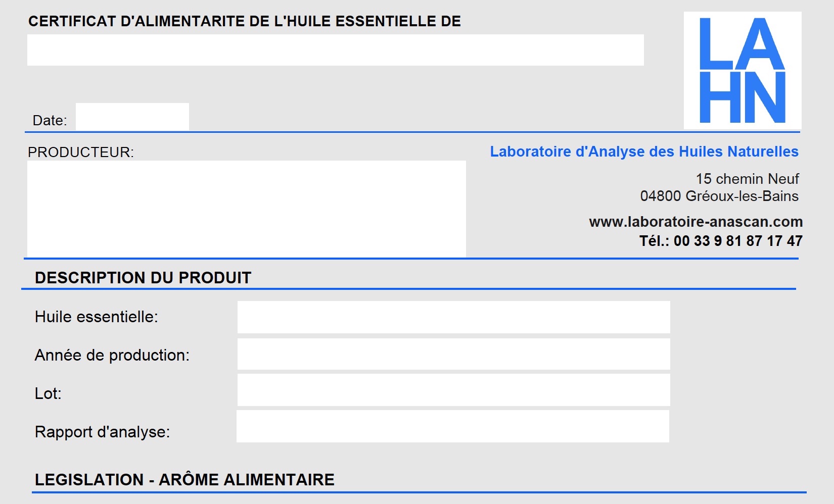Click the 04800 Gréoux-les-Bains address line
This screenshot has width=834, height=504.
[x=719, y=196]
